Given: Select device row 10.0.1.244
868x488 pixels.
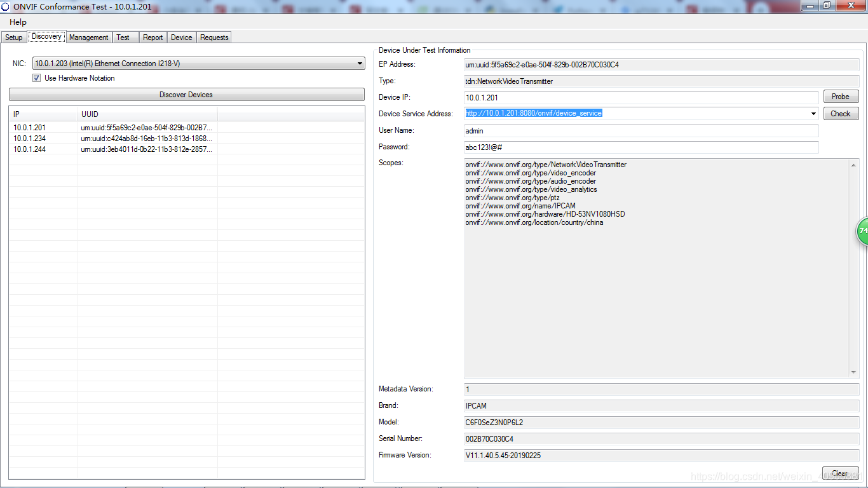Looking at the screenshot, I should click(x=187, y=149).
